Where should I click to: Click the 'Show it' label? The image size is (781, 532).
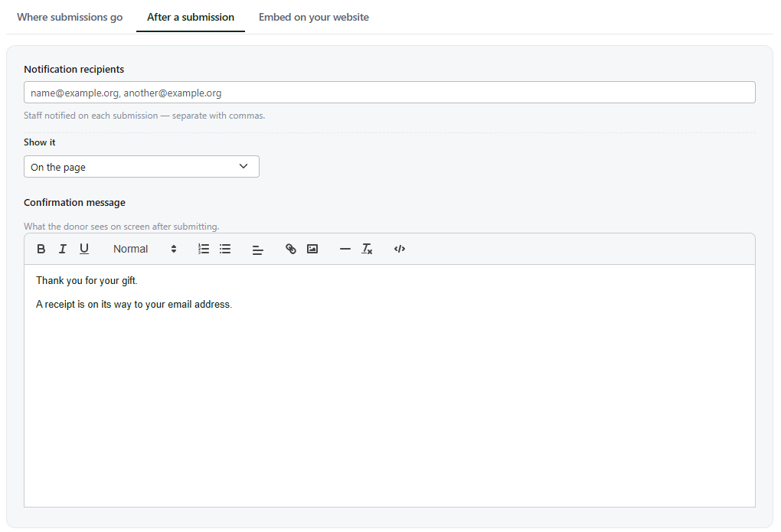point(39,142)
